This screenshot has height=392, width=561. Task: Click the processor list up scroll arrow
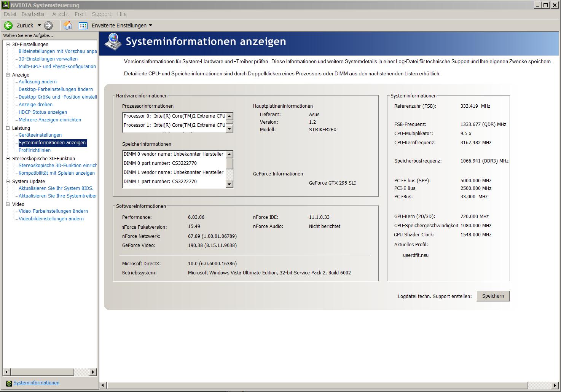229,116
